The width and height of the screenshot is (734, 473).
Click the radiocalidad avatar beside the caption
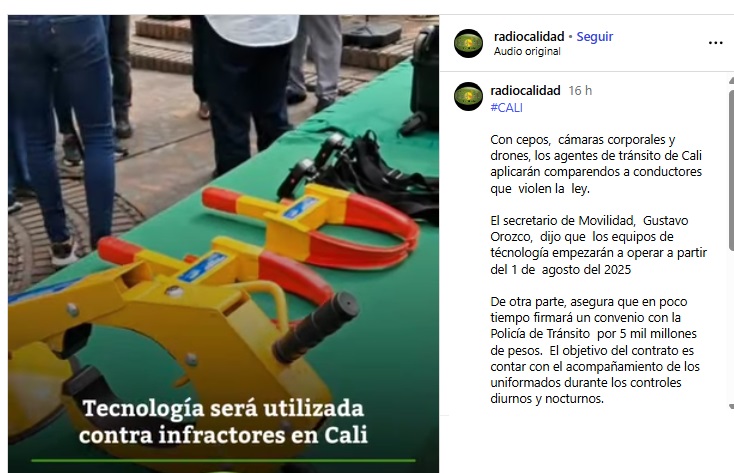click(x=469, y=96)
